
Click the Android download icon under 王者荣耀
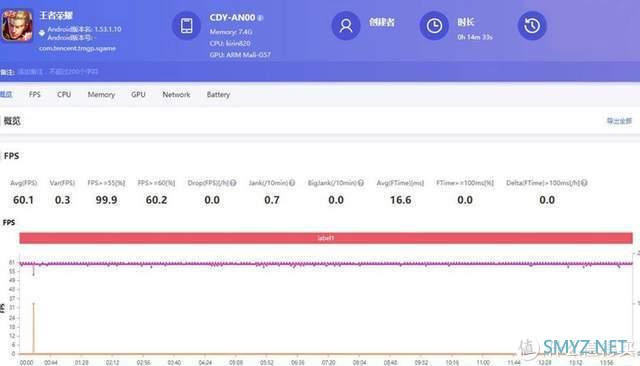[42, 33]
